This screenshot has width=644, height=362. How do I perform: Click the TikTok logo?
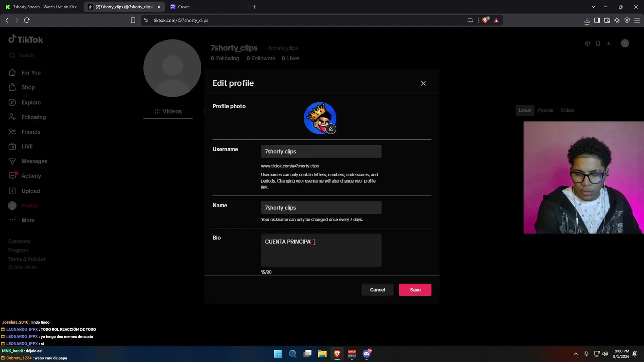[26, 39]
